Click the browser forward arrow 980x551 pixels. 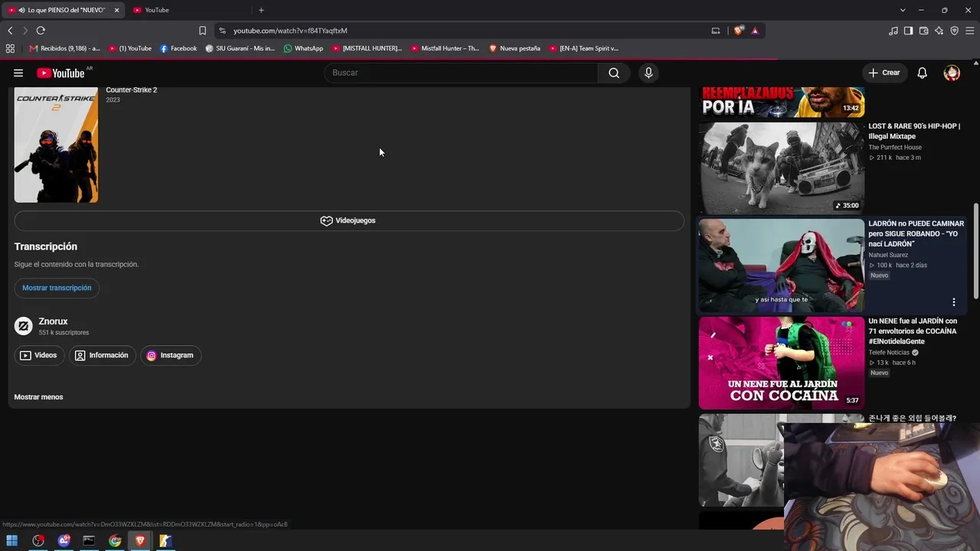coord(25,31)
